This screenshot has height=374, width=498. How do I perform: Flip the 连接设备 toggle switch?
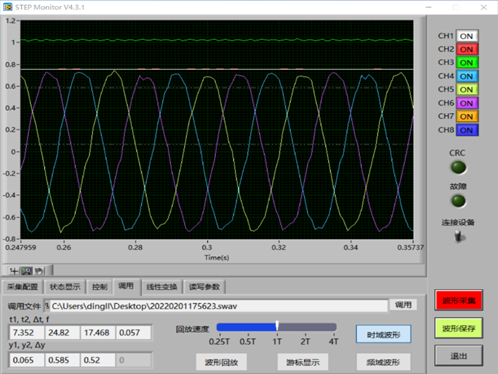tap(459, 237)
